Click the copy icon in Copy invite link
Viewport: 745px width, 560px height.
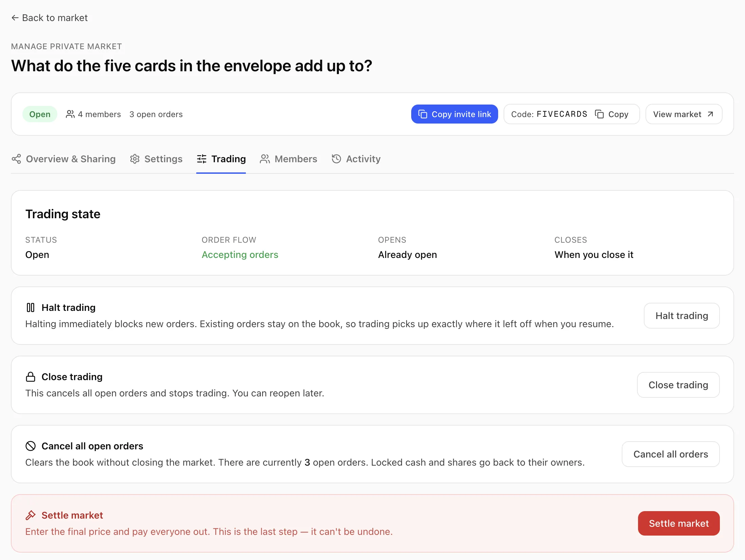pos(422,114)
